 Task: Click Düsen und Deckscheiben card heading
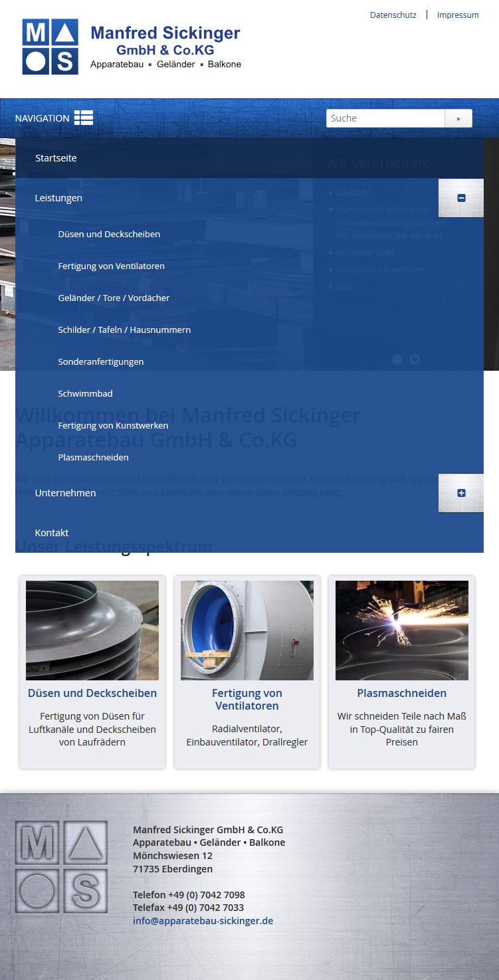[92, 693]
